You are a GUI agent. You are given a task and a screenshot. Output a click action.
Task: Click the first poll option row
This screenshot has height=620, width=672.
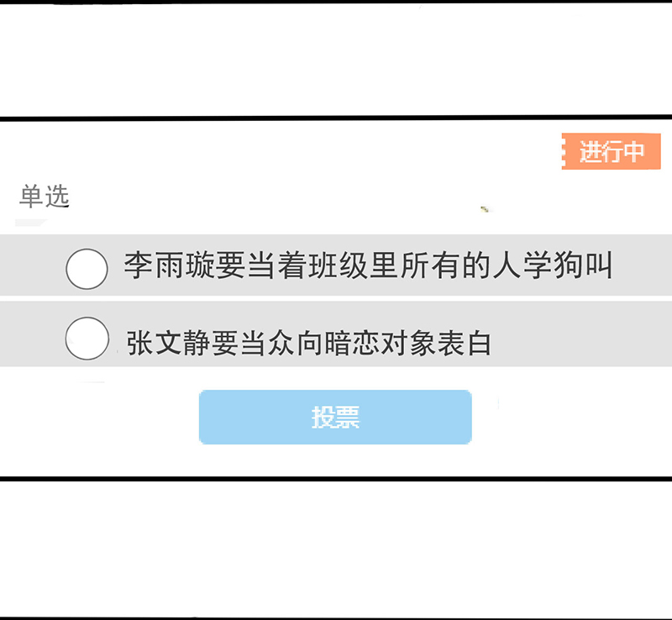(x=336, y=267)
